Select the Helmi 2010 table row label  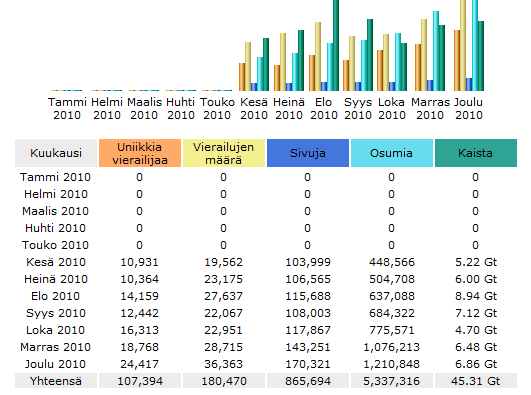[56, 194]
